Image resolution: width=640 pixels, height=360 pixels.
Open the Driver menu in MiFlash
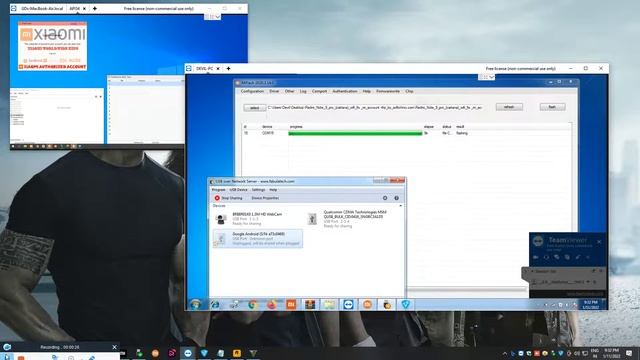click(274, 91)
